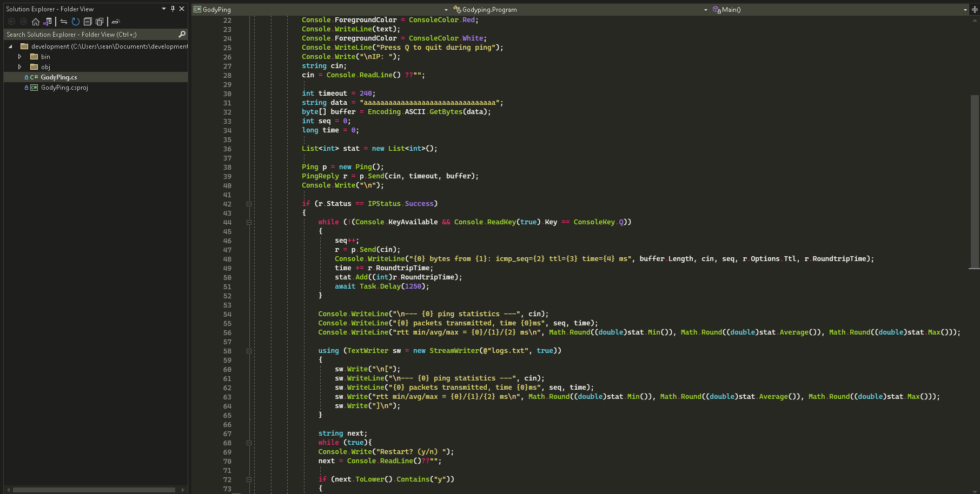Image resolution: width=980 pixels, height=494 pixels.
Task: Open the Godyping.Program type dropdown
Action: pos(705,10)
